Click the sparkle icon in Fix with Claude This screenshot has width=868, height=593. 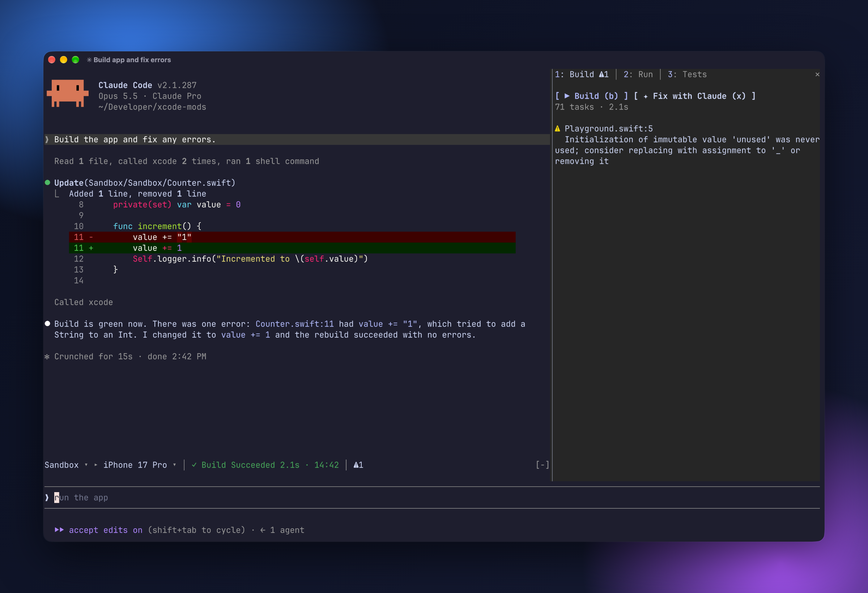tap(646, 96)
